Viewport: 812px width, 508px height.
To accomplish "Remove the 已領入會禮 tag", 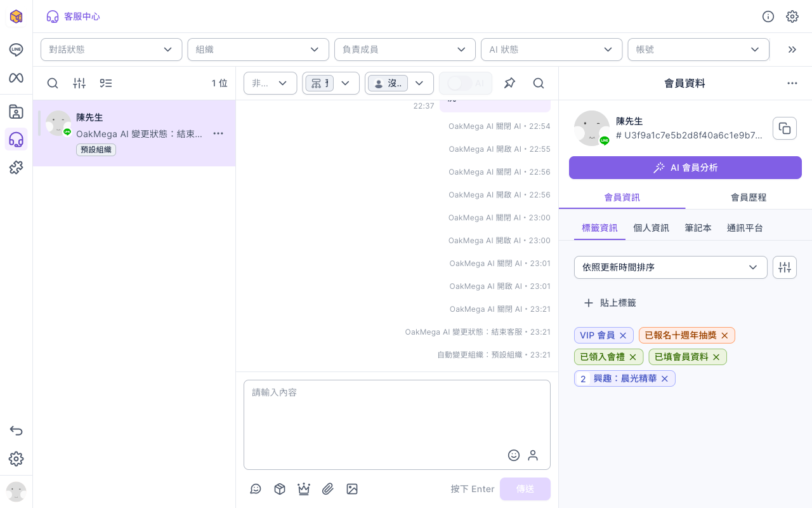I will point(632,357).
